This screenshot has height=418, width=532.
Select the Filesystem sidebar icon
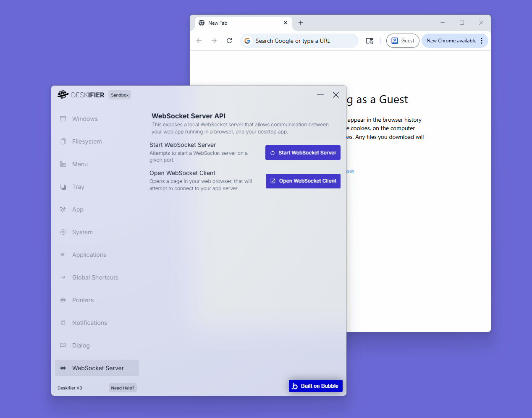click(x=63, y=141)
